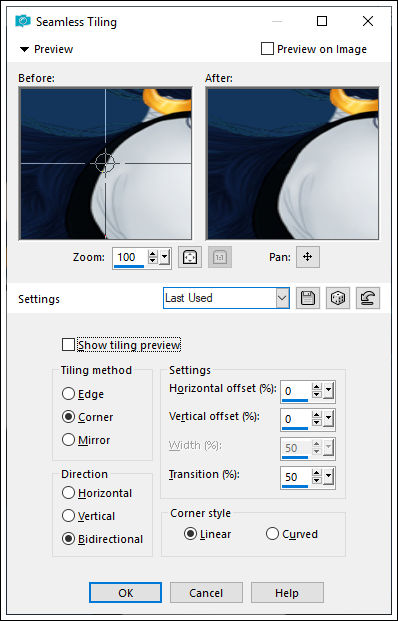Open Horizontal offset slider dropdown arrow
This screenshot has height=621, width=398.
point(329,392)
